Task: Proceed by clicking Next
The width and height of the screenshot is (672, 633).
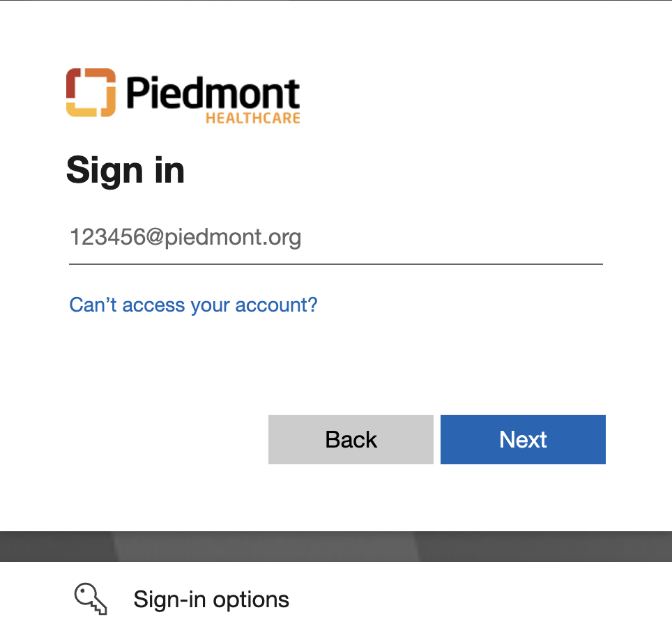Action: click(523, 439)
